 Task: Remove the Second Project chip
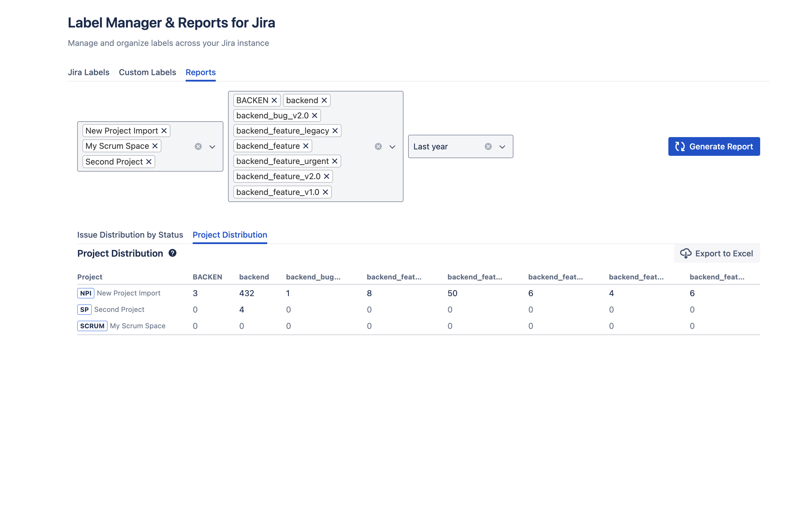point(148,161)
